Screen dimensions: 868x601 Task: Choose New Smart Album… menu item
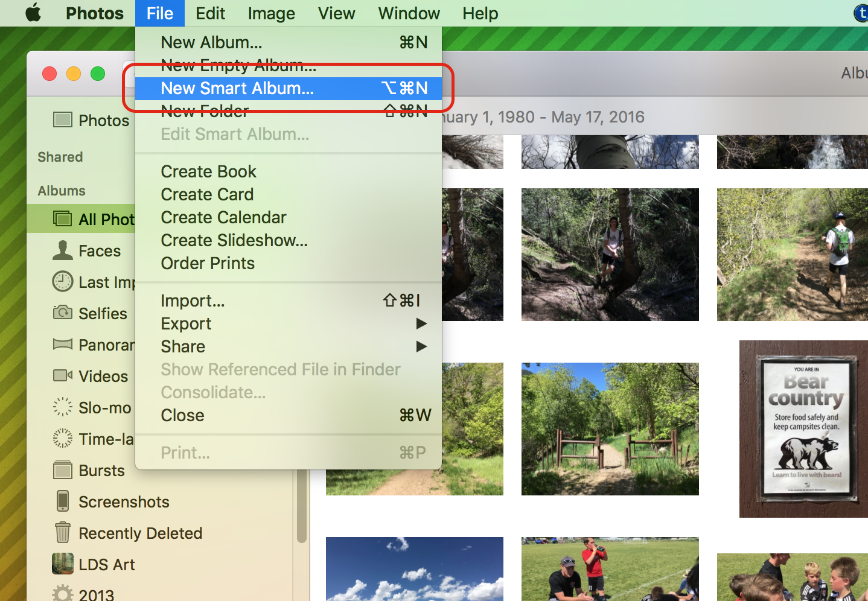click(x=289, y=88)
